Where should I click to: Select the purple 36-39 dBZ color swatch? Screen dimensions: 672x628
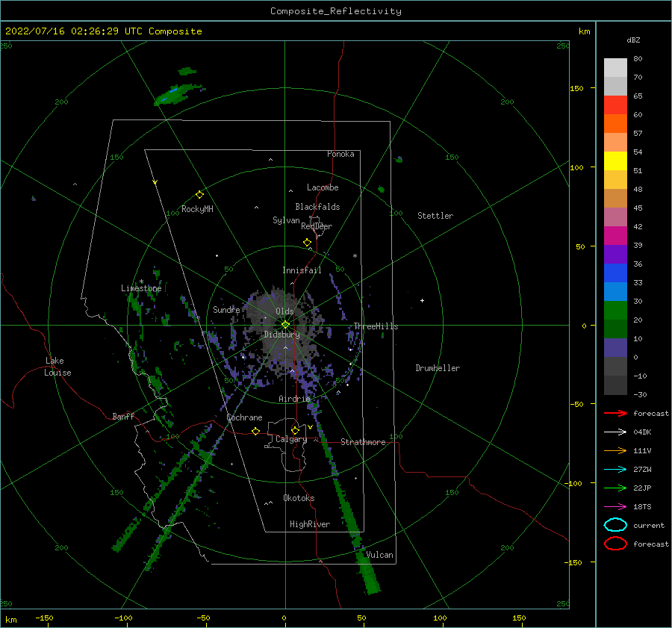coord(615,254)
